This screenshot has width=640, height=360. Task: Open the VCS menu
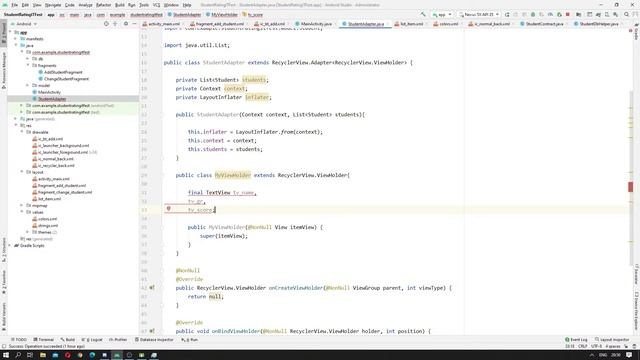(x=156, y=5)
